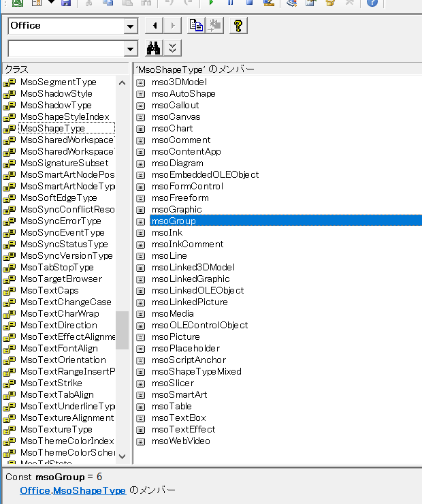Select the msoFormControl member
The image size is (422, 504).
click(x=187, y=187)
